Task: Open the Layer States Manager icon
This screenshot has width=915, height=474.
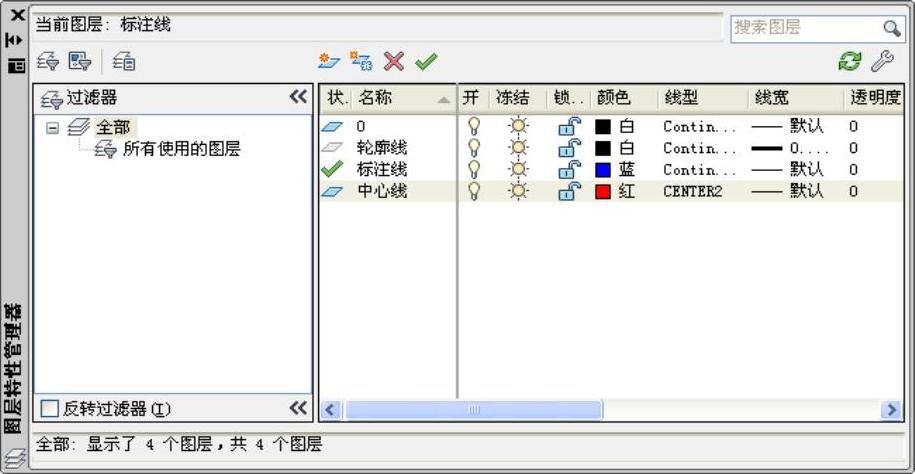Action: 124,62
